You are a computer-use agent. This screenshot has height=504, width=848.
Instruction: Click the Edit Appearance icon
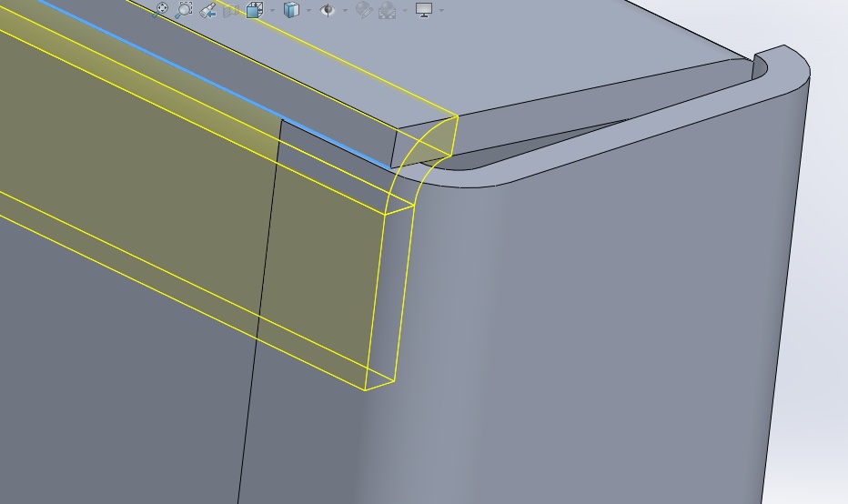363,10
